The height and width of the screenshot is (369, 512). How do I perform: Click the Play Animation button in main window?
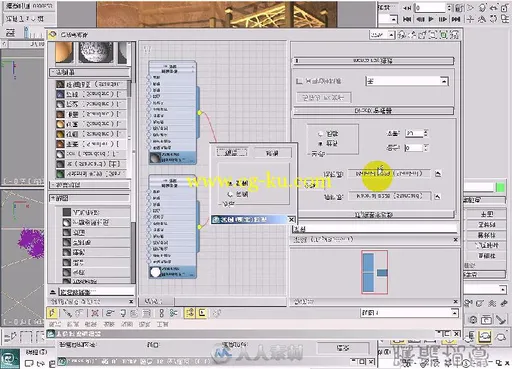(x=431, y=19)
